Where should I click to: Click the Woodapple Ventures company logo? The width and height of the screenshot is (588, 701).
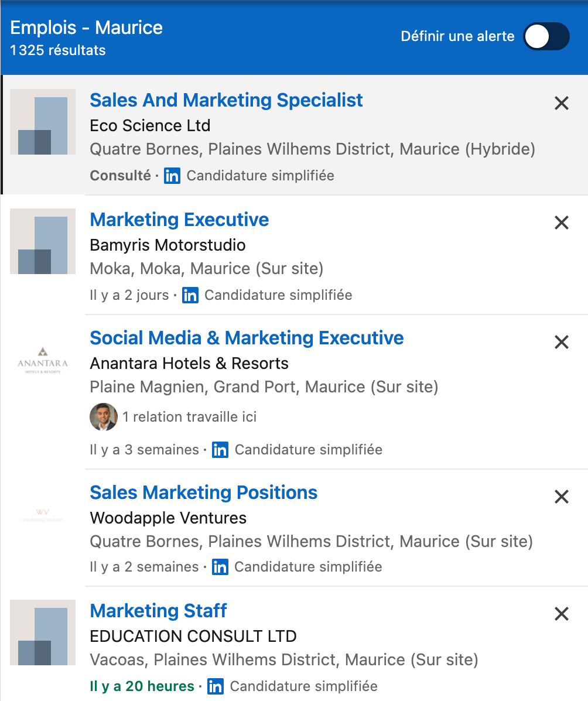[x=43, y=515]
